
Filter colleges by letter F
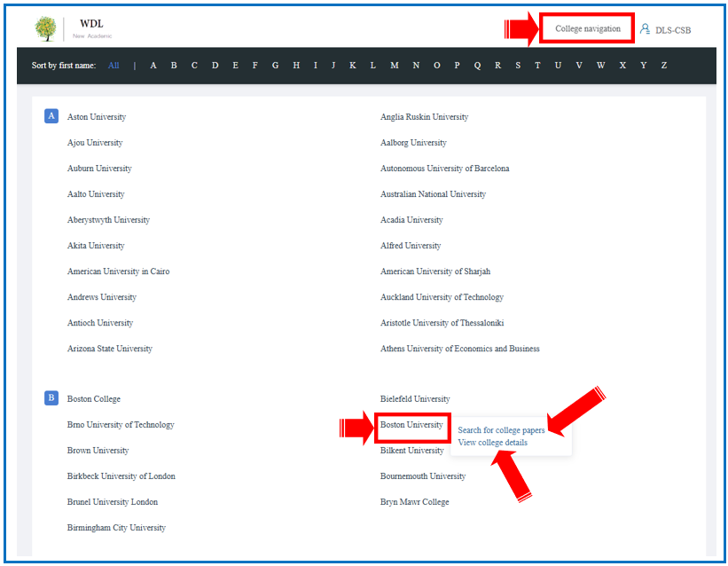254,66
